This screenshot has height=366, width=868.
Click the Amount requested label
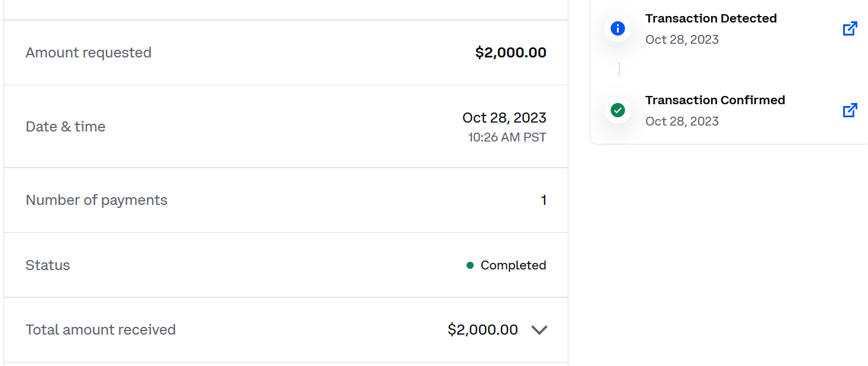89,53
